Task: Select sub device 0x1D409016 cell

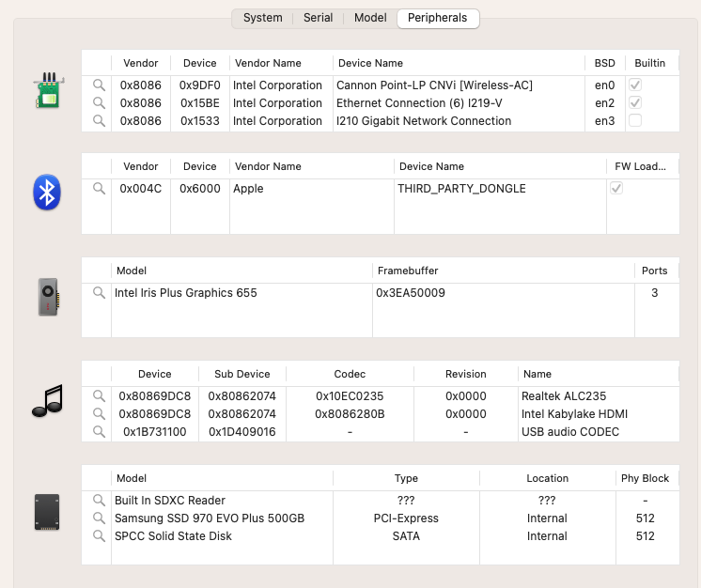Action: coord(241,432)
